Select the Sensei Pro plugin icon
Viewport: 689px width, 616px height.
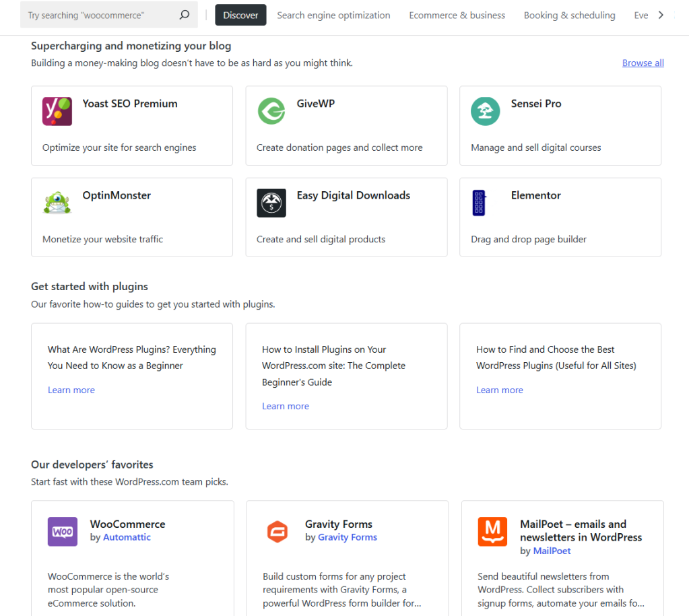coord(486,111)
